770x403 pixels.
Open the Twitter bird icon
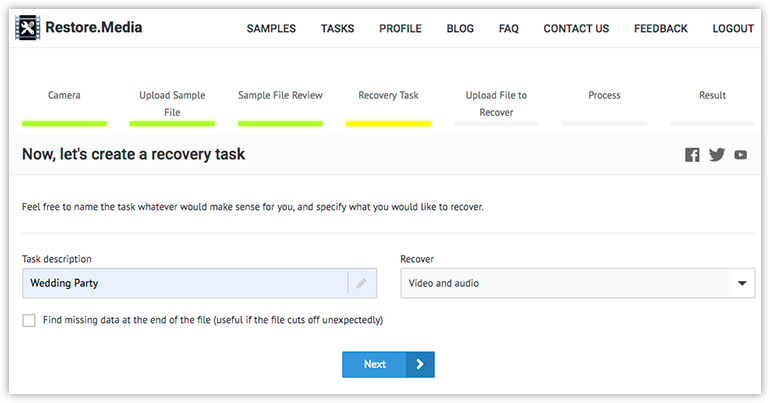[716, 155]
